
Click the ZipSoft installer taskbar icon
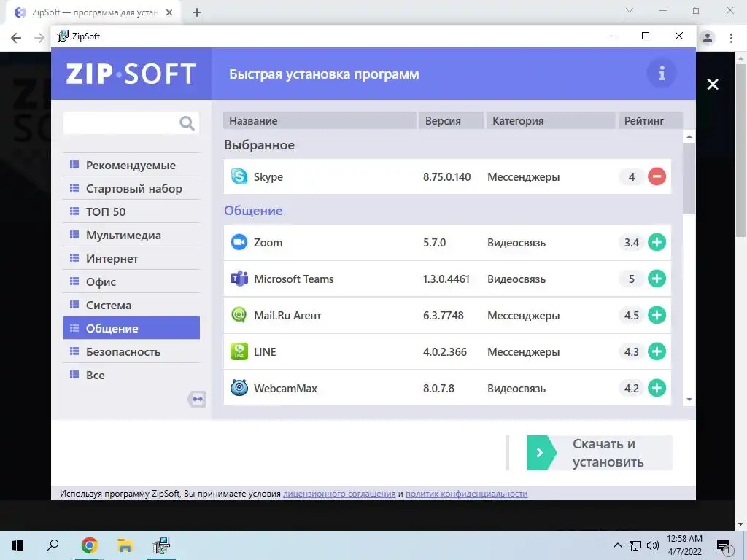click(x=161, y=545)
